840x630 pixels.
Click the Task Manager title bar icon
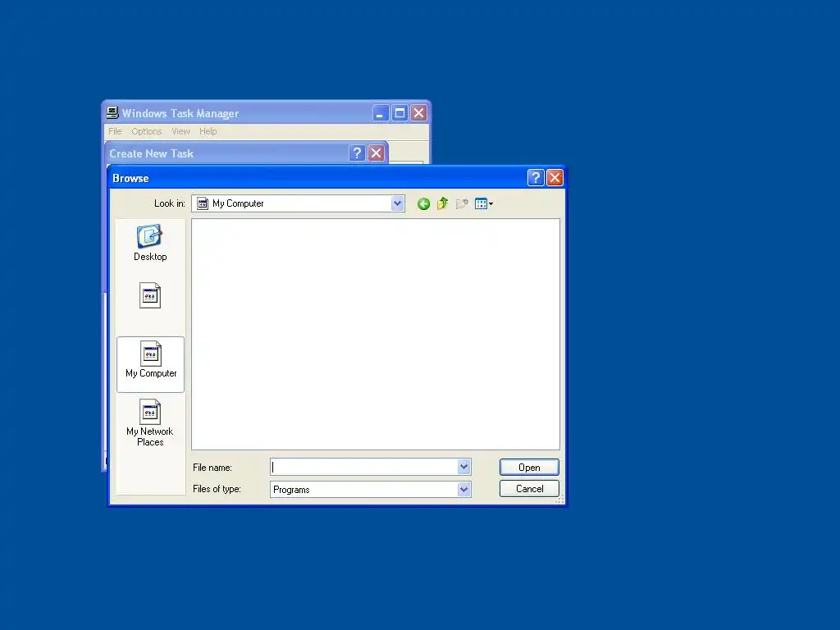tap(112, 112)
